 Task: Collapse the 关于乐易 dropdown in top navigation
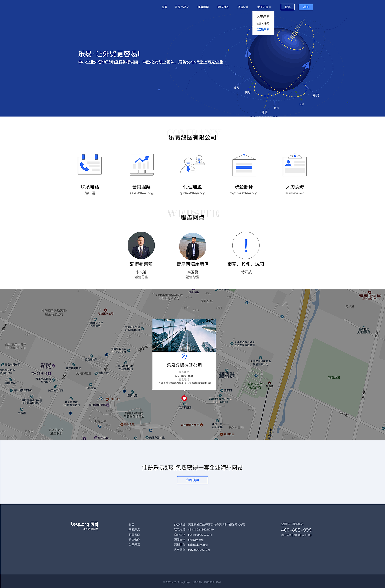(264, 7)
